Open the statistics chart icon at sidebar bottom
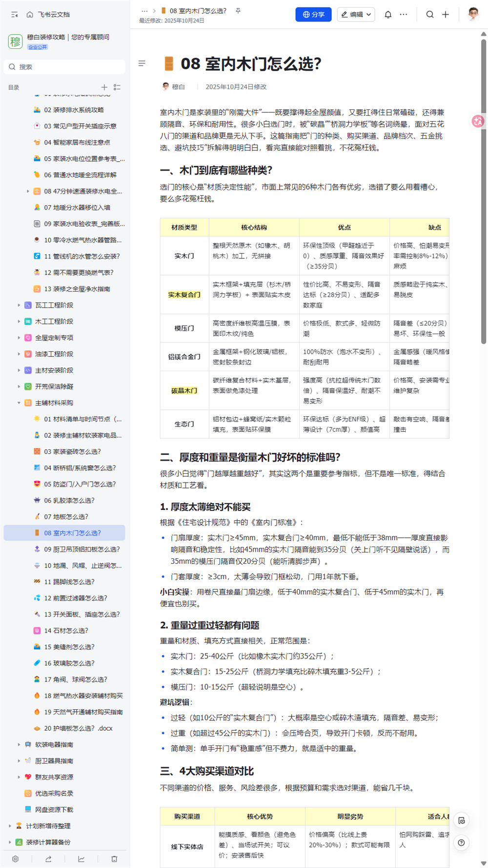 (81, 859)
